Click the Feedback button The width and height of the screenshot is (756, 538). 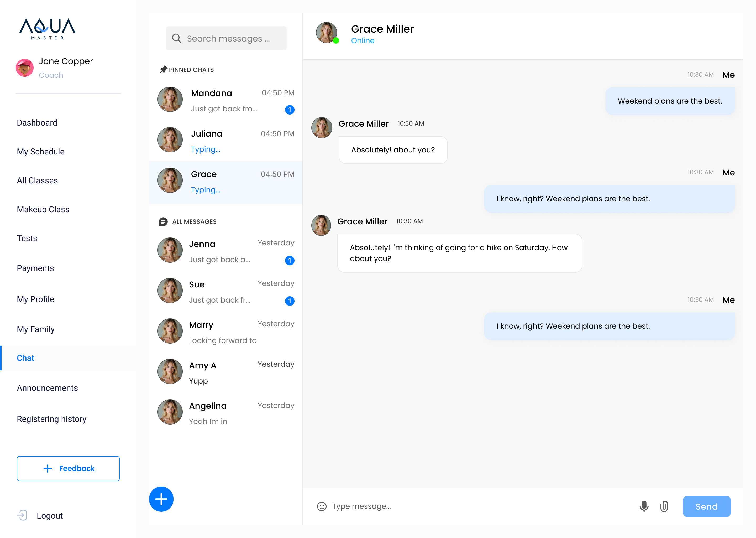point(68,468)
